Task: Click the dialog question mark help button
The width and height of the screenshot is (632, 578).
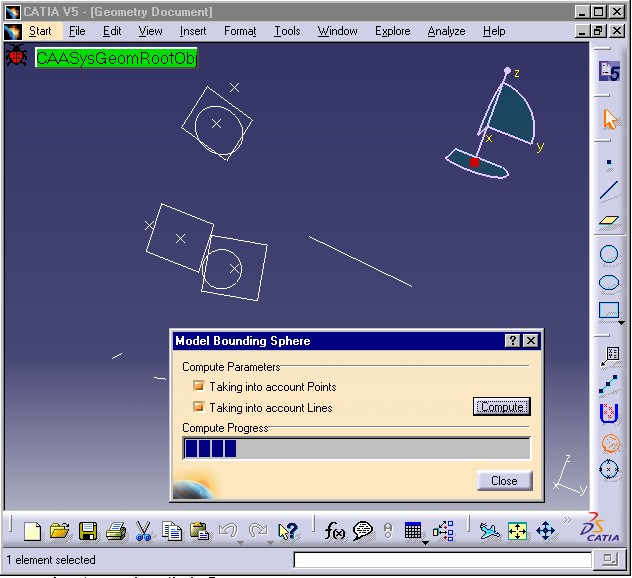Action: (512, 341)
